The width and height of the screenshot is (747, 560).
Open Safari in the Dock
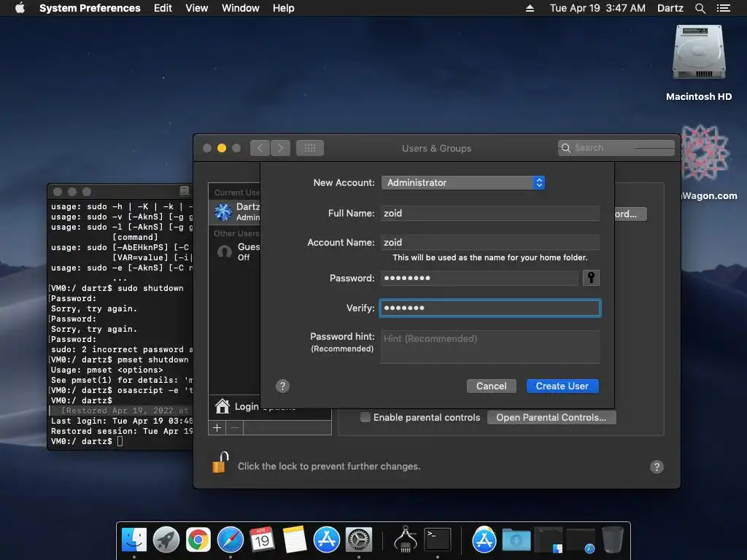pyautogui.click(x=230, y=540)
